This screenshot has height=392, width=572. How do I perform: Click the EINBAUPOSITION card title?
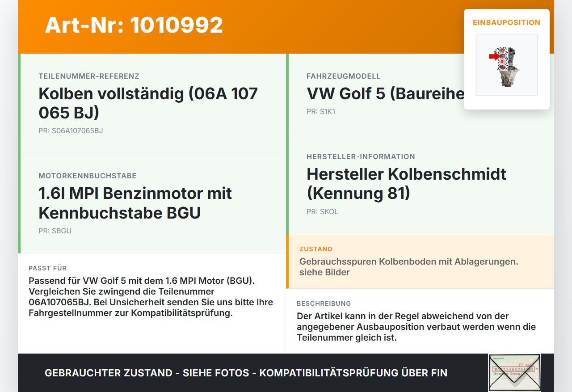[507, 22]
